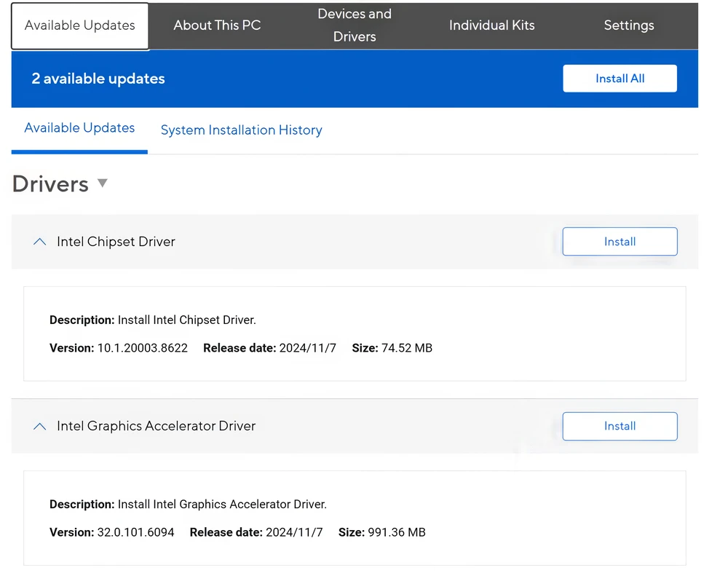Open the About This PC tab

click(x=217, y=25)
